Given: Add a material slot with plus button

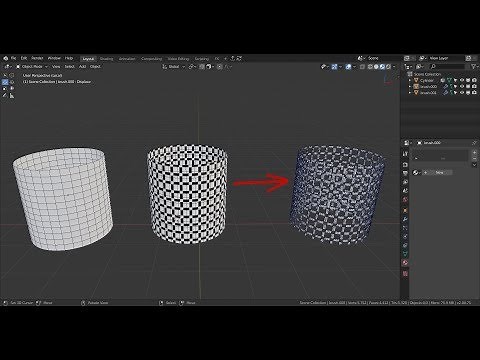Looking at the screenshot, I should click(x=474, y=152).
